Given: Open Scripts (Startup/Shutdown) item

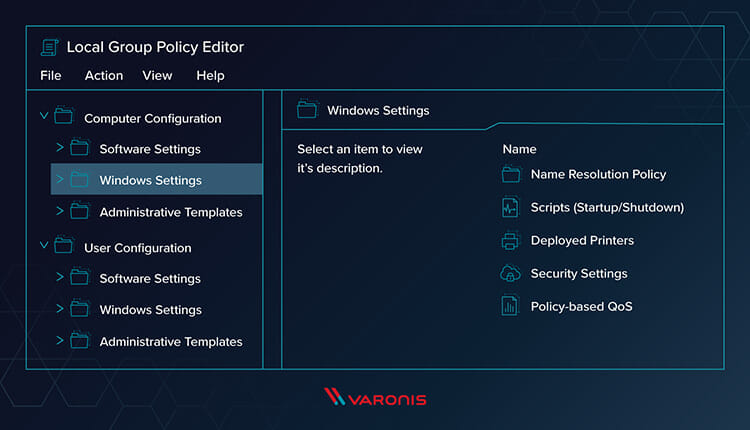Looking at the screenshot, I should (607, 208).
